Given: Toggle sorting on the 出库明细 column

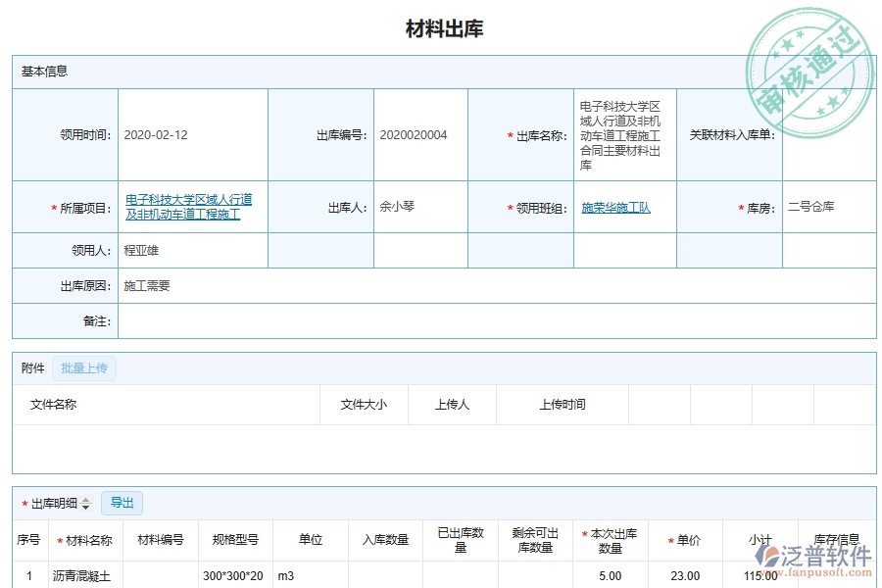Looking at the screenshot, I should (59, 503).
